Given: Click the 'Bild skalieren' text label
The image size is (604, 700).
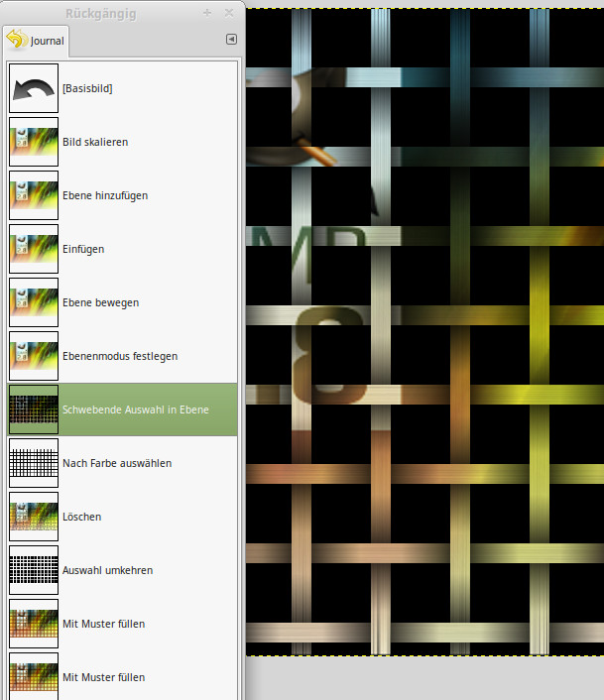Looking at the screenshot, I should [95, 142].
